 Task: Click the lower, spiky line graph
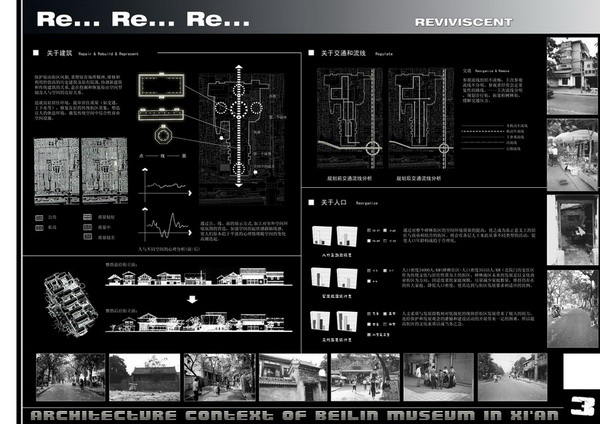tap(165, 224)
